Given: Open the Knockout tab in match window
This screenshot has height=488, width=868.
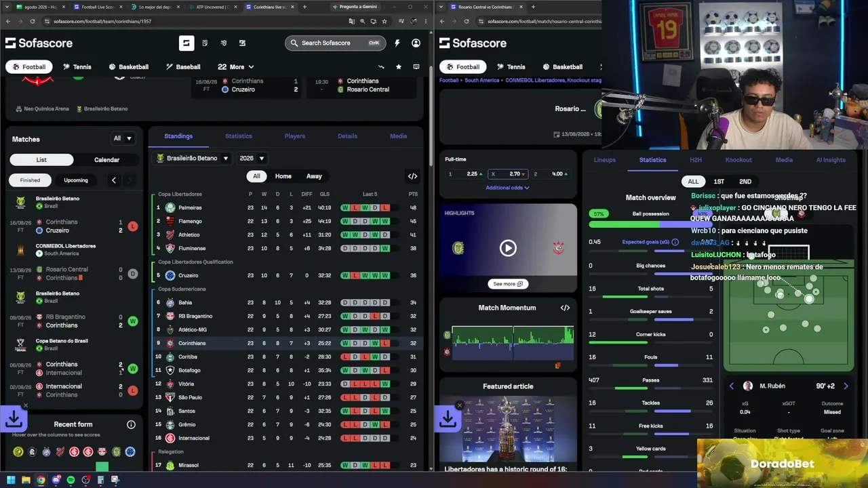Looking at the screenshot, I should [738, 160].
